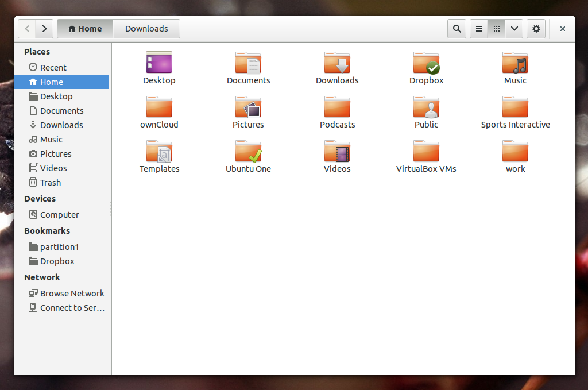588x390 pixels.
Task: Switch to the Downloads tab
Action: tap(146, 28)
